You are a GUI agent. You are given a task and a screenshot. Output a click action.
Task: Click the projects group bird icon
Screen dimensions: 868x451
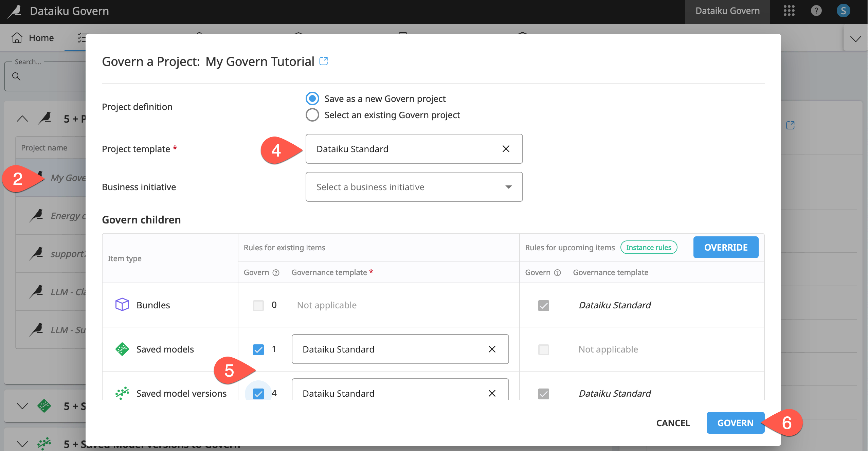point(44,119)
